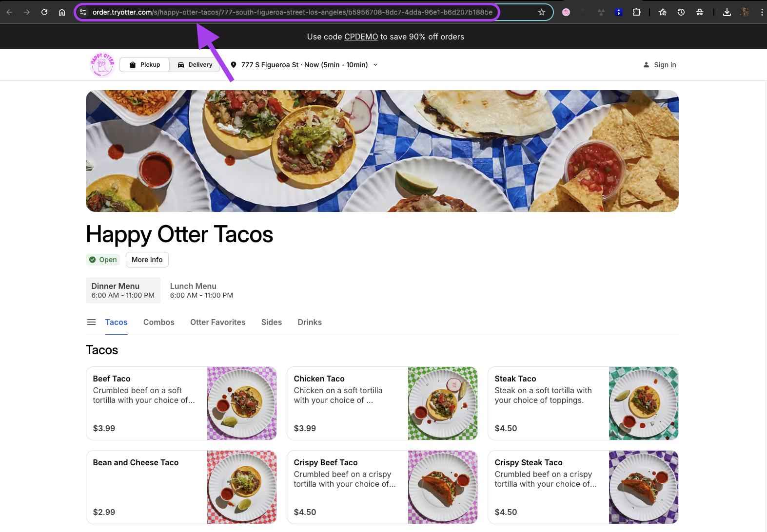Open browsing history clock icon
The height and width of the screenshot is (532, 767).
click(681, 12)
